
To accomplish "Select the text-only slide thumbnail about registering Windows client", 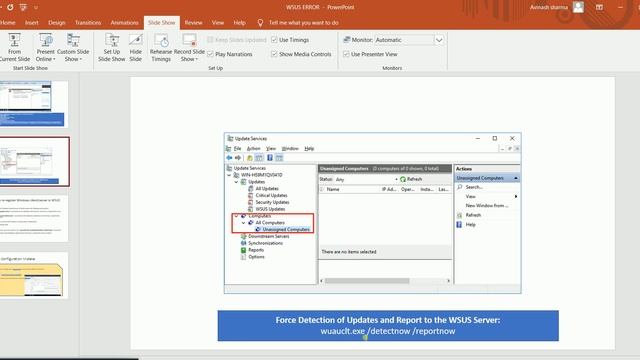I will pyautogui.click(x=33, y=218).
